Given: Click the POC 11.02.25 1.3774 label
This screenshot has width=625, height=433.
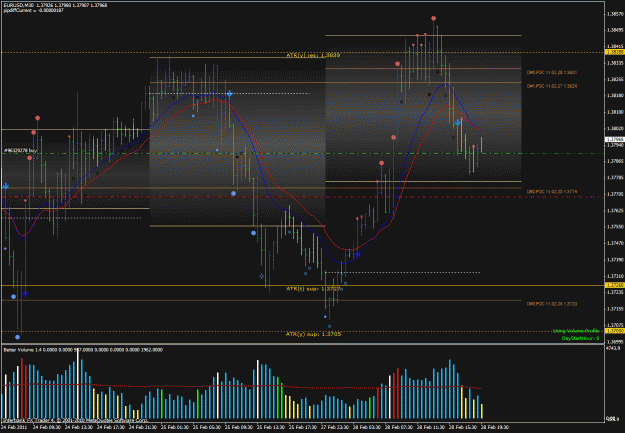Looking at the screenshot, I should (x=552, y=191).
